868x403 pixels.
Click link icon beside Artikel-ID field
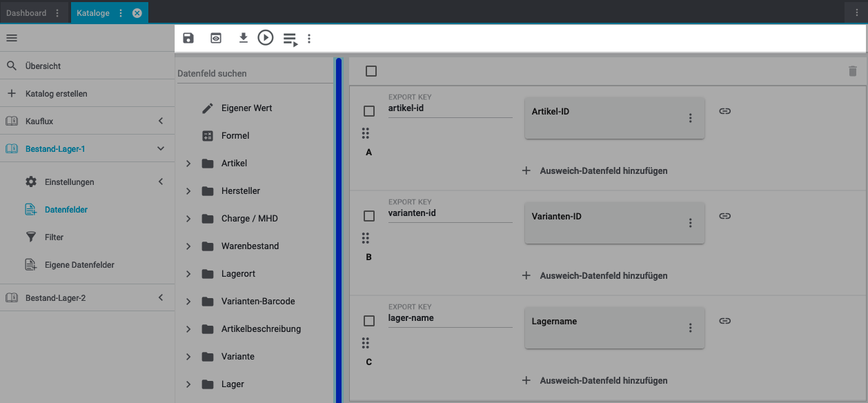coord(724,111)
